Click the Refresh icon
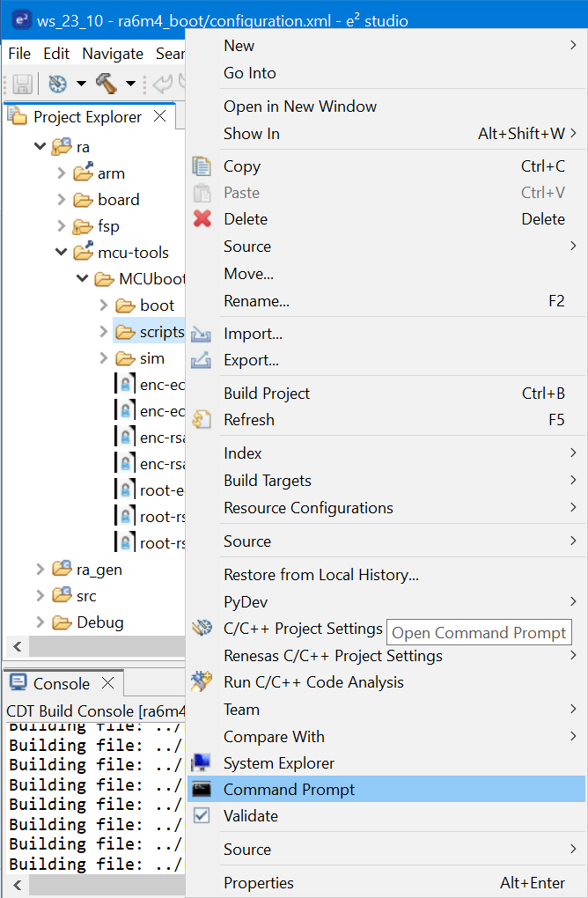This screenshot has height=898, width=588. tap(202, 420)
